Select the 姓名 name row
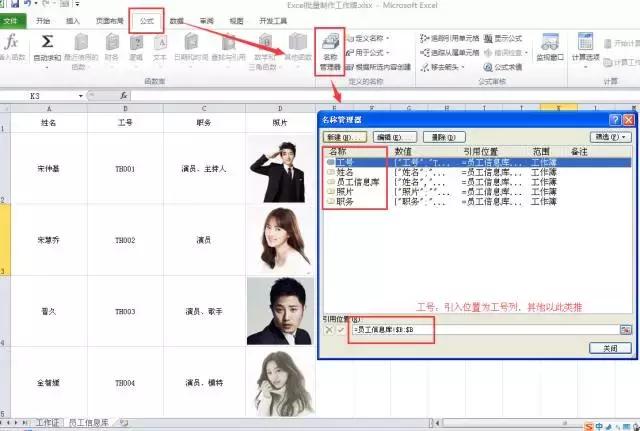 coord(477,172)
